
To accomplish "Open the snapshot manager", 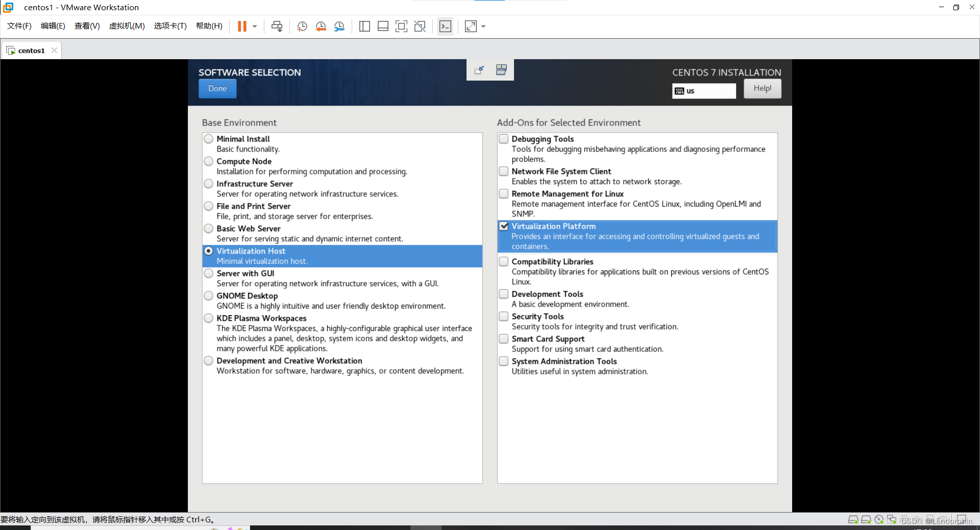I will tap(339, 26).
